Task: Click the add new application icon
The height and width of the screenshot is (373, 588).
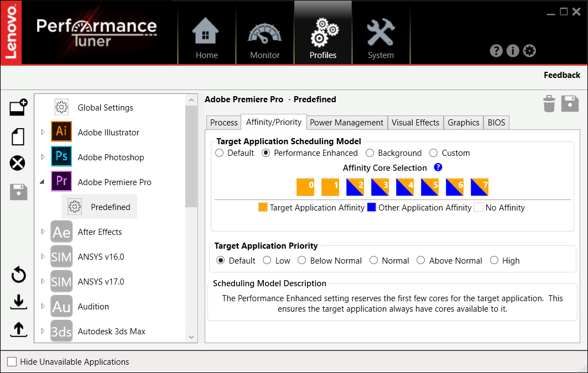Action: point(18,108)
